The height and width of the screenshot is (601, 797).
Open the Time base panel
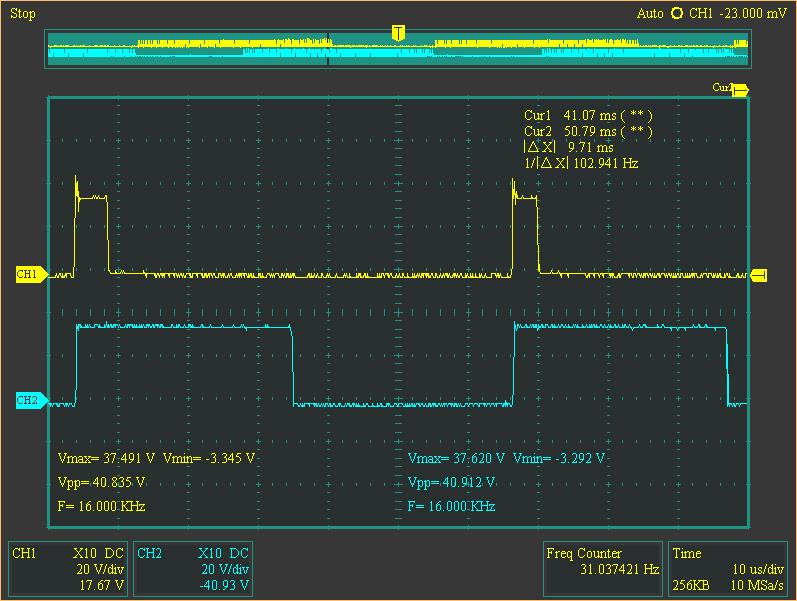pos(727,568)
